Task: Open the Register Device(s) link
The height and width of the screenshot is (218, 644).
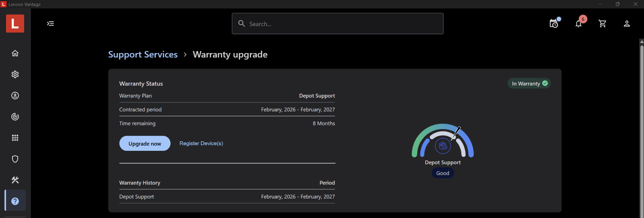Action: pos(201,143)
